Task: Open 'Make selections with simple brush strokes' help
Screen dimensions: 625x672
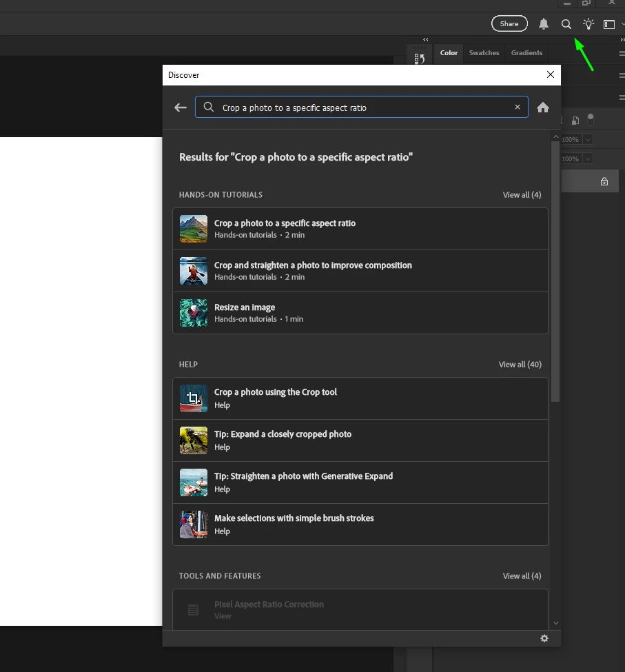Action: click(360, 524)
